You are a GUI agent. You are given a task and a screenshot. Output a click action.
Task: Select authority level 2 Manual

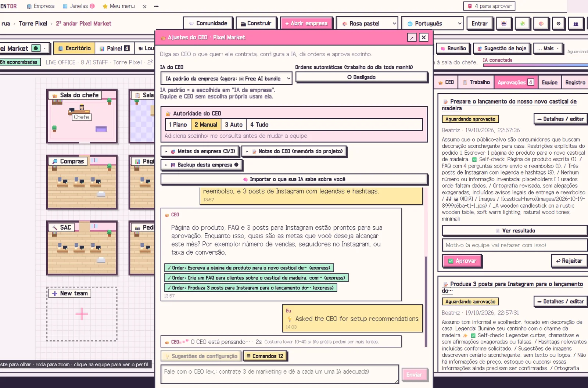[206, 125]
